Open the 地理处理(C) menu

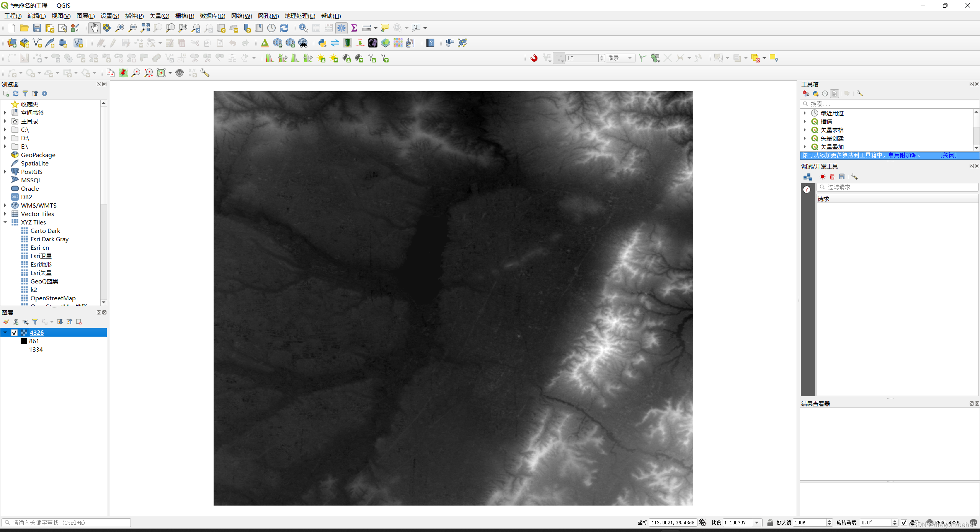(x=300, y=16)
